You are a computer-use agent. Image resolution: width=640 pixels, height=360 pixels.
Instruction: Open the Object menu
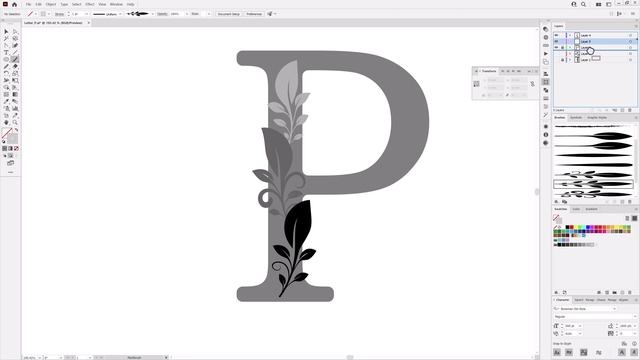pos(51,4)
